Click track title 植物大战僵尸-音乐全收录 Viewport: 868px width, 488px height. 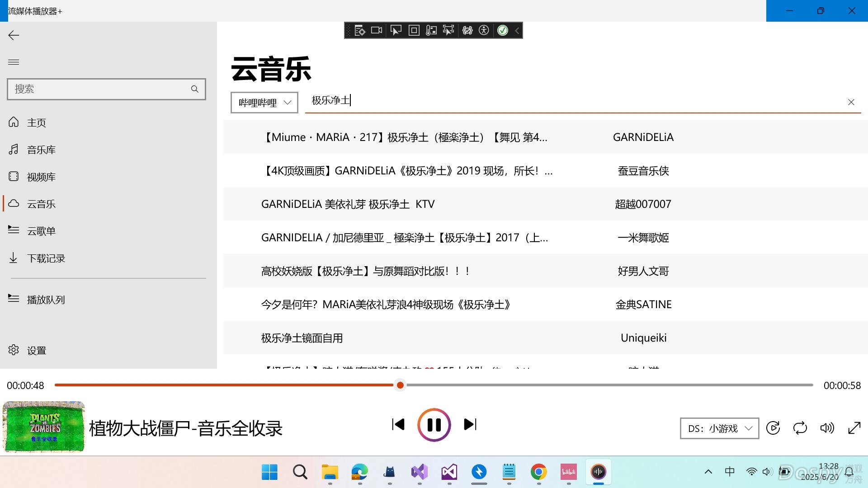coord(186,428)
